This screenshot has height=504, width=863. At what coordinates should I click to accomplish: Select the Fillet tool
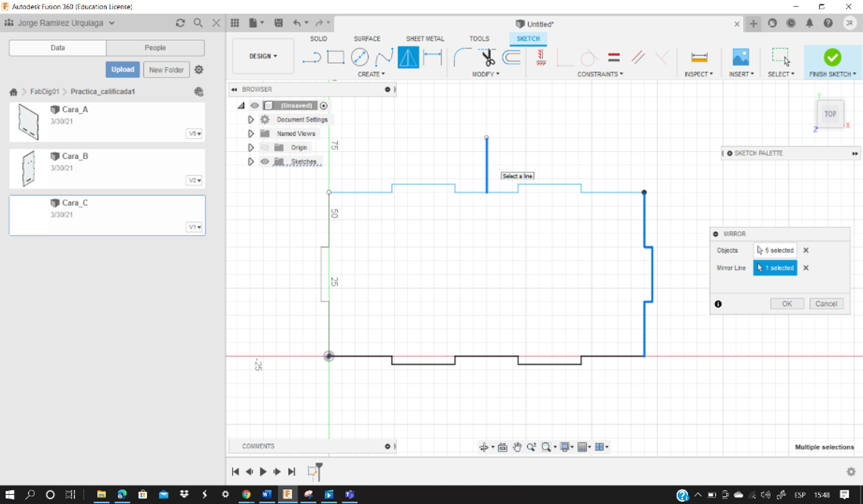[x=462, y=58]
